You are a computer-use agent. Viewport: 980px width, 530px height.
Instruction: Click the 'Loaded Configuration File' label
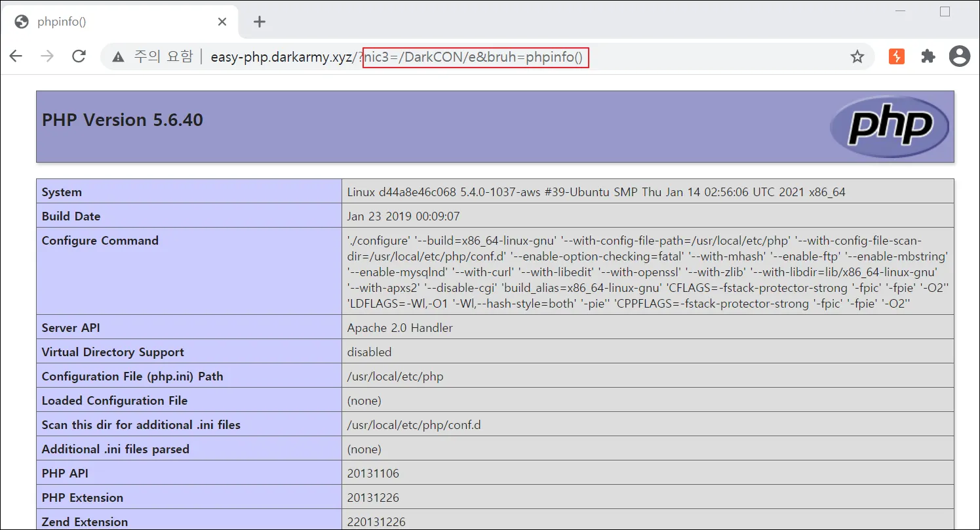[x=115, y=401]
